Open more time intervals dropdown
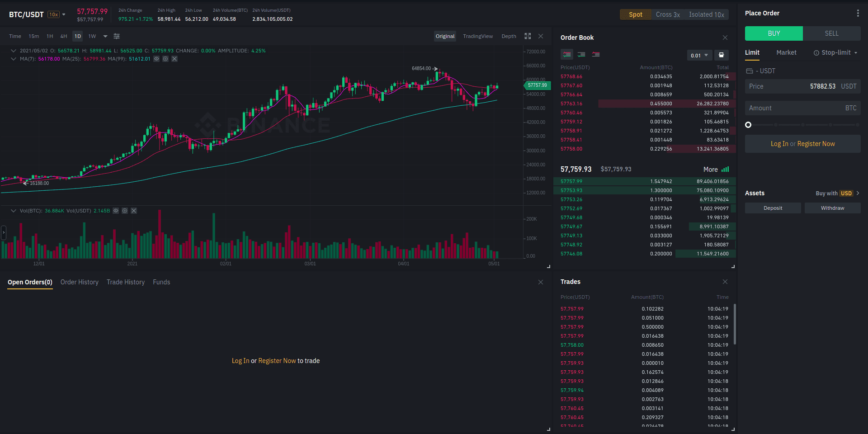The height and width of the screenshot is (434, 868). click(105, 36)
